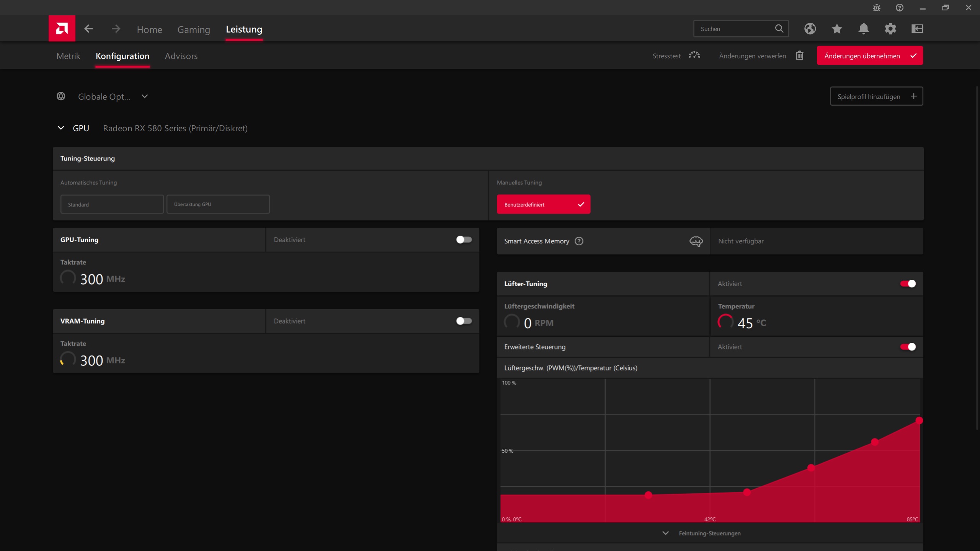980x551 pixels.
Task: Click Änderungen übernehmen button
Action: click(869, 56)
